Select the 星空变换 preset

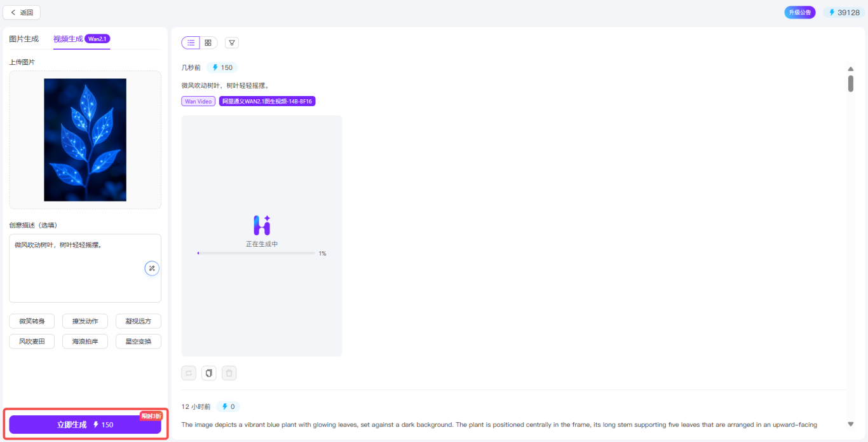pos(139,341)
